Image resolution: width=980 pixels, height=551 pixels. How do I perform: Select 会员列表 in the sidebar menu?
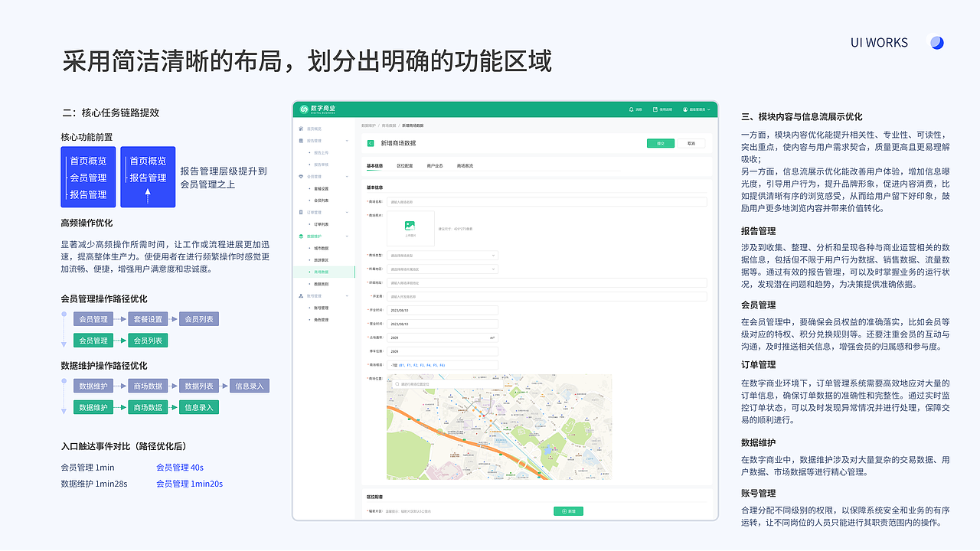click(x=322, y=201)
